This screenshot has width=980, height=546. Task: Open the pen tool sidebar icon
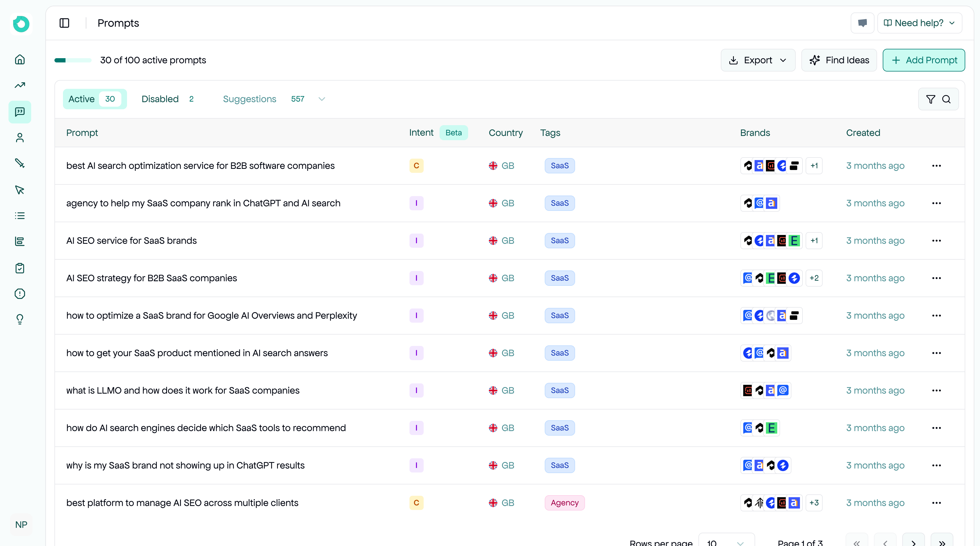pos(20,163)
